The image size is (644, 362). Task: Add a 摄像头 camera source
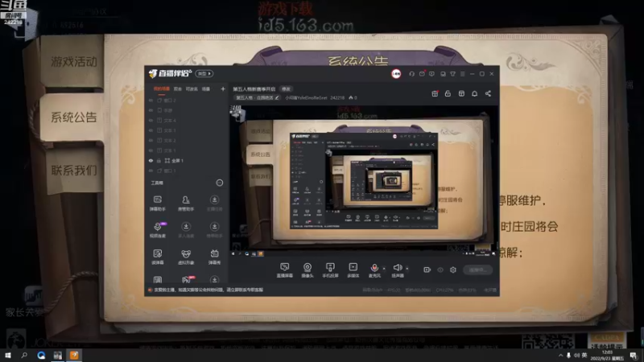(308, 270)
